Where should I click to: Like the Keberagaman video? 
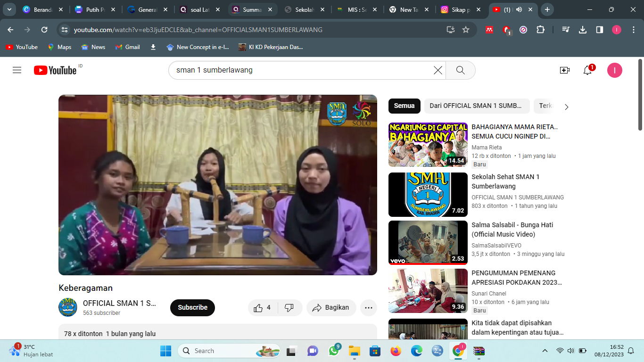263,308
